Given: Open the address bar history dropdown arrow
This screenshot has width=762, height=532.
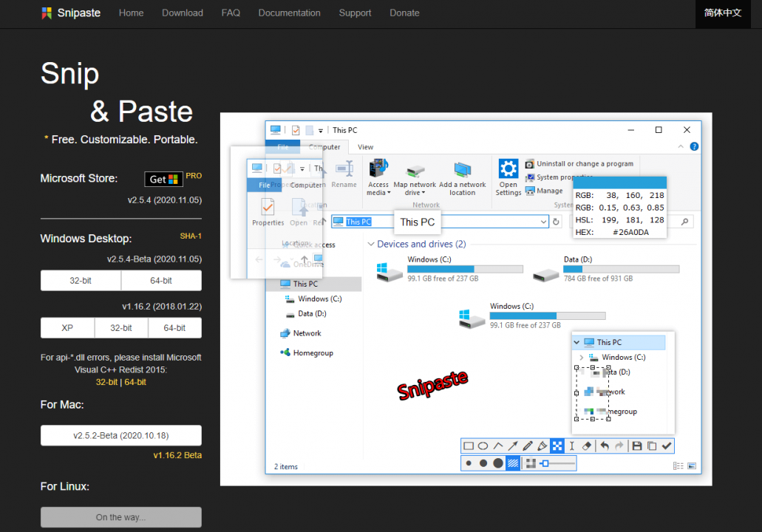Looking at the screenshot, I should click(543, 222).
